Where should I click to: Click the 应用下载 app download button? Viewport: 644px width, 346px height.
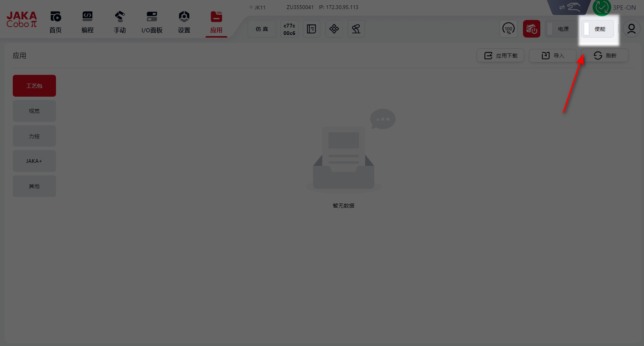pyautogui.click(x=500, y=56)
